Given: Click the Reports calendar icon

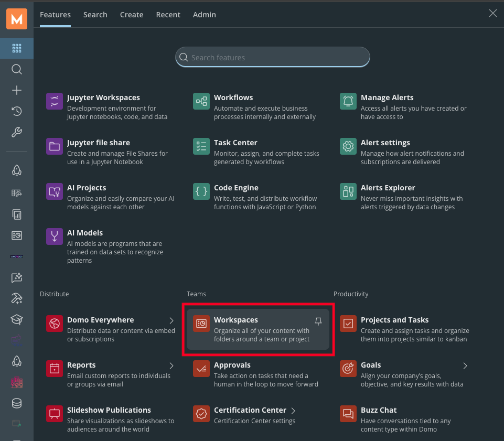Looking at the screenshot, I should coord(55,368).
